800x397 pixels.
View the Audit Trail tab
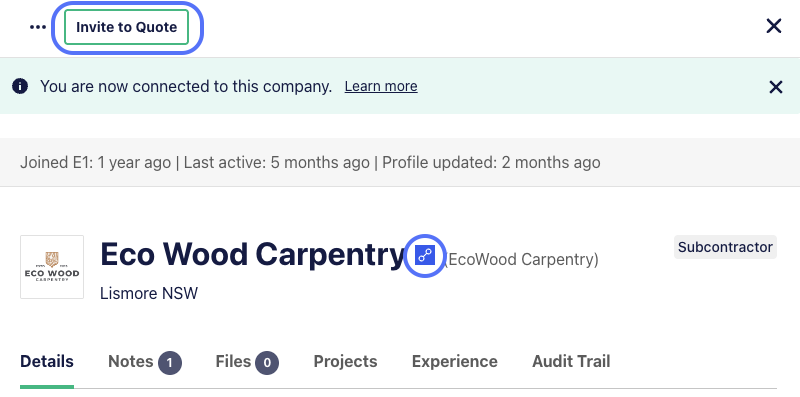[x=571, y=362]
